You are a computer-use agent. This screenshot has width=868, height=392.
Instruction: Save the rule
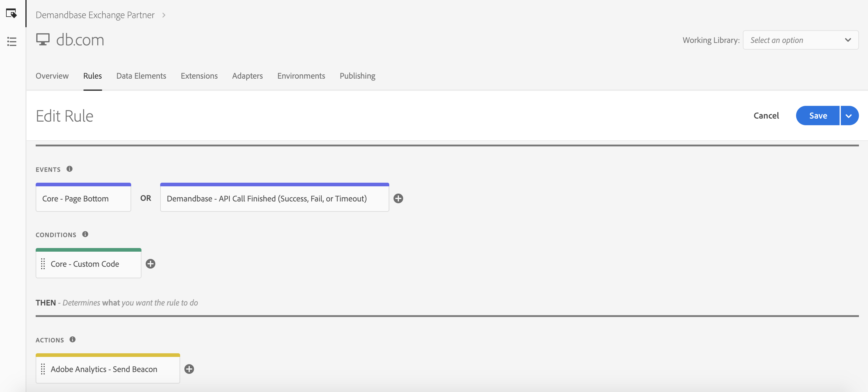(x=818, y=116)
